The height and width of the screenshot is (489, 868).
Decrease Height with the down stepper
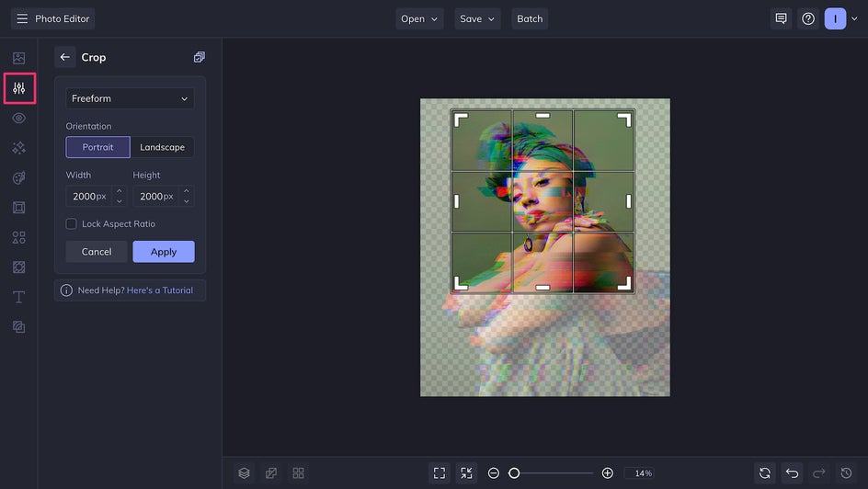187,201
